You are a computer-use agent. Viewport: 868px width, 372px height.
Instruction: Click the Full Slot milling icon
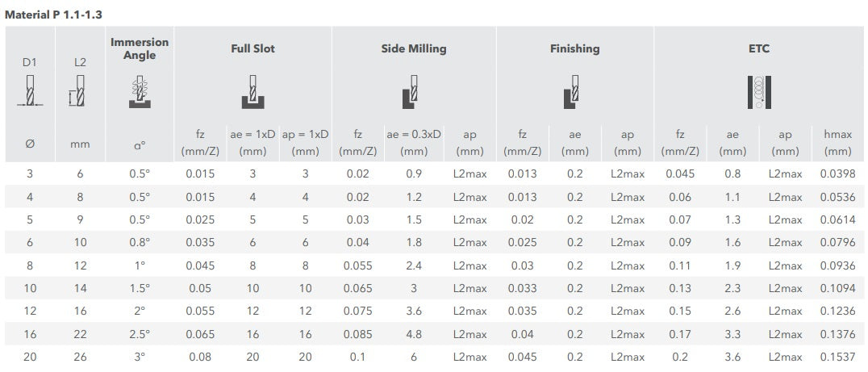[x=253, y=91]
